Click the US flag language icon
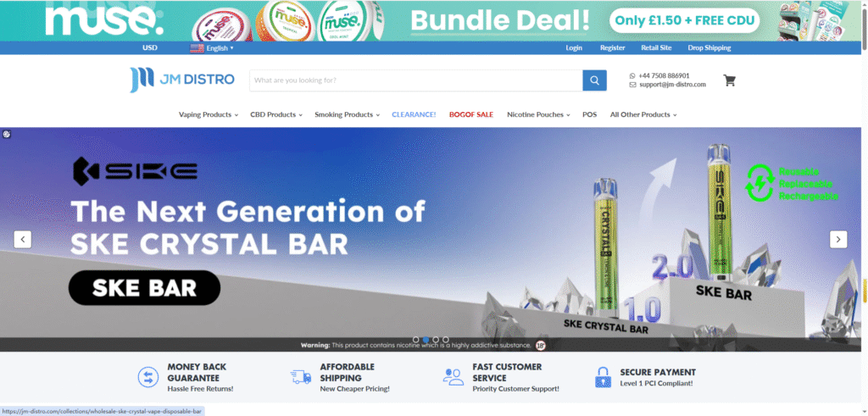The height and width of the screenshot is (416, 868). (197, 48)
